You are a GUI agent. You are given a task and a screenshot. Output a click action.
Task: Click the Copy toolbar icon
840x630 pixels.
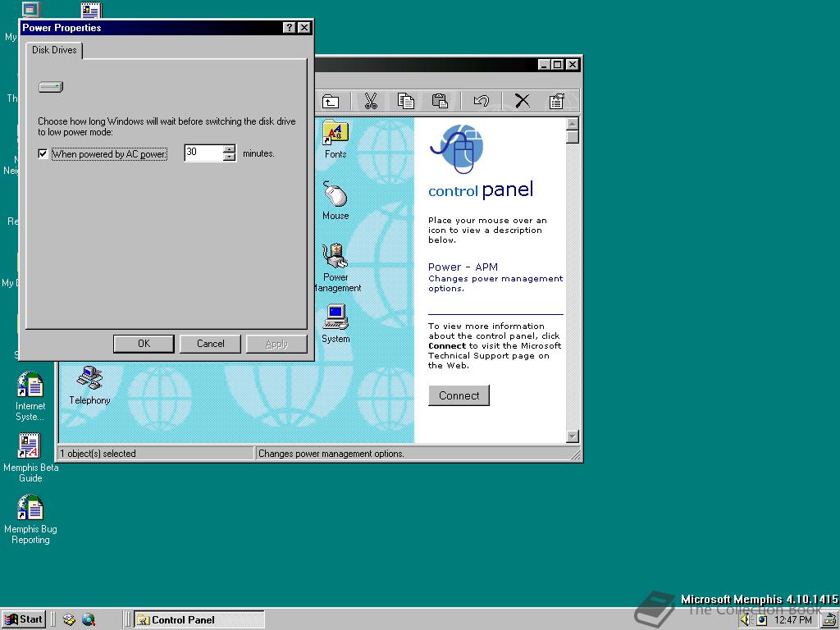405,101
